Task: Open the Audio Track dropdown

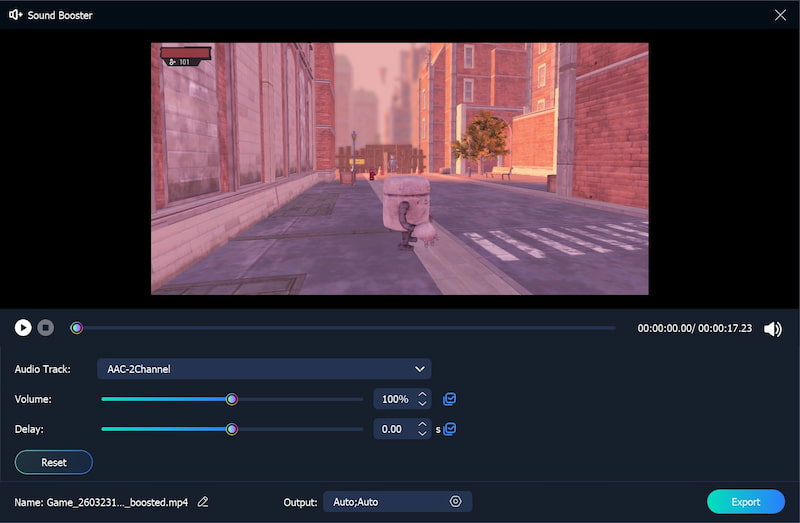Action: 264,369
